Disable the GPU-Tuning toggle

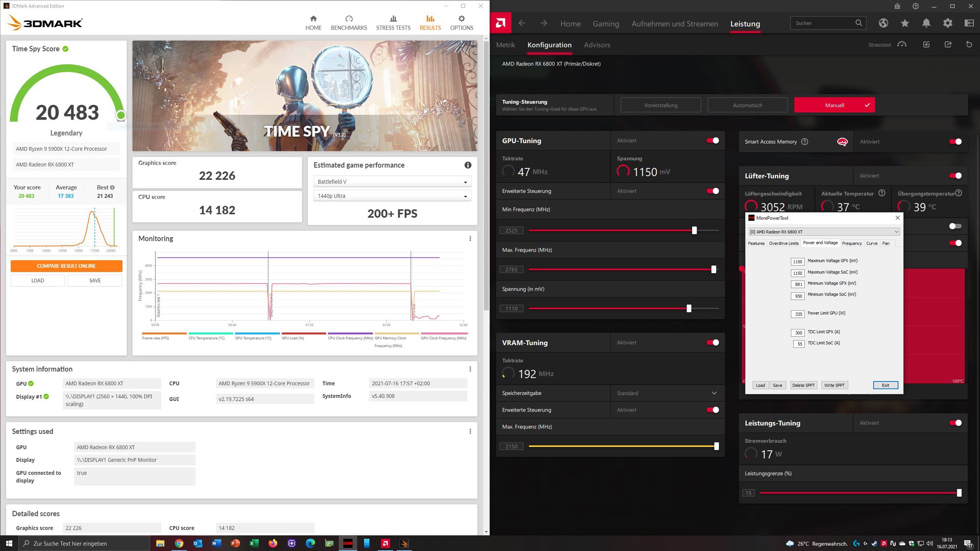tap(712, 140)
